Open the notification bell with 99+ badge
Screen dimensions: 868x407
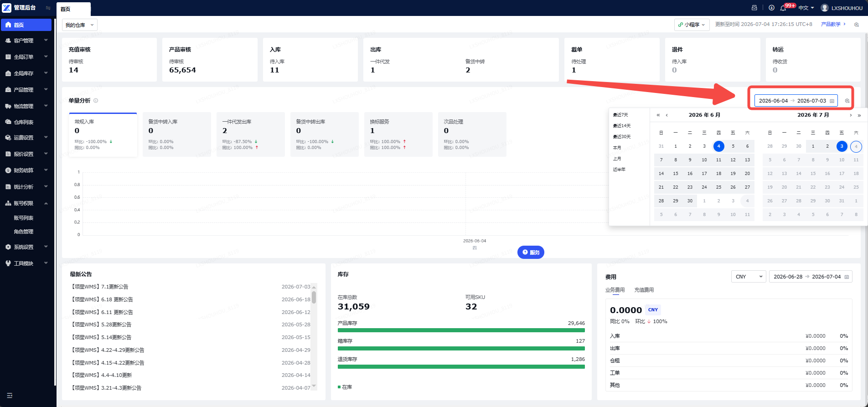pyautogui.click(x=783, y=8)
